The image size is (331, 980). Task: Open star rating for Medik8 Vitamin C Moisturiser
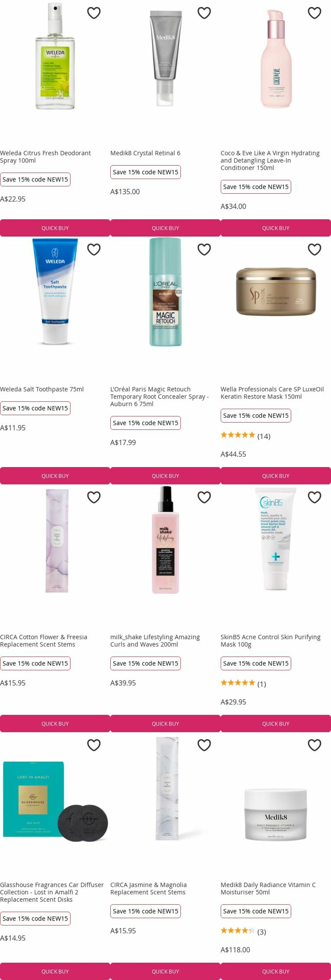tap(243, 931)
